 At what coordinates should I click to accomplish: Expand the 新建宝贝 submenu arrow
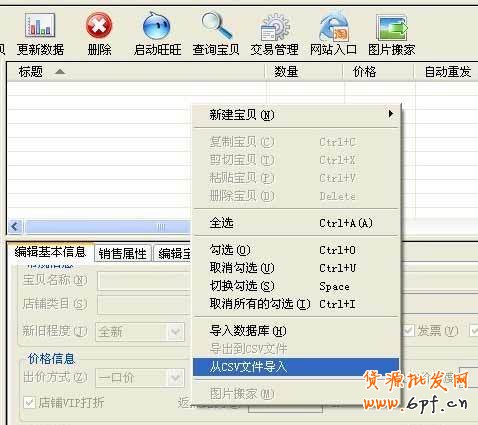coord(391,114)
